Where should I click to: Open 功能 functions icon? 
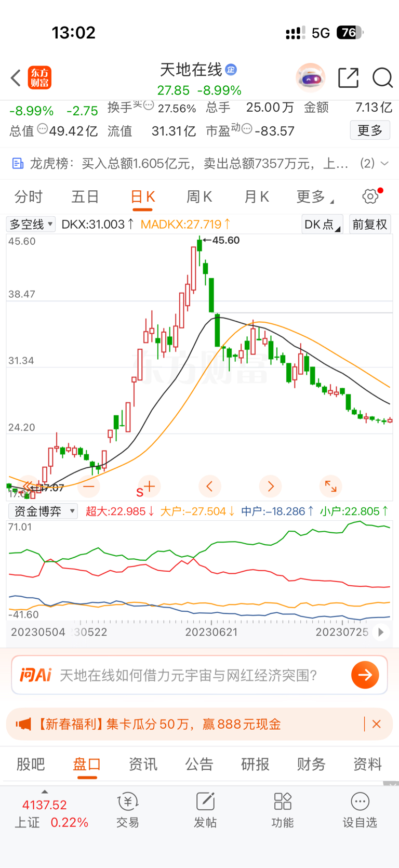point(283,810)
